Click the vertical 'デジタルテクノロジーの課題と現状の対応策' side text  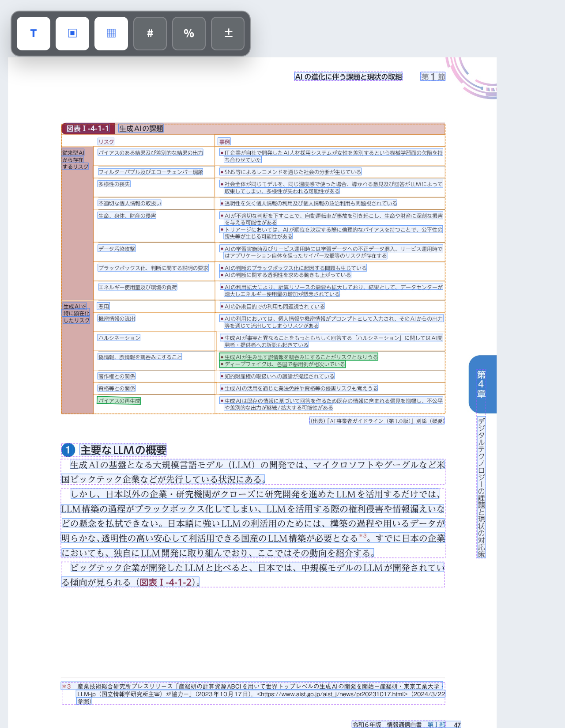pyautogui.click(x=481, y=487)
